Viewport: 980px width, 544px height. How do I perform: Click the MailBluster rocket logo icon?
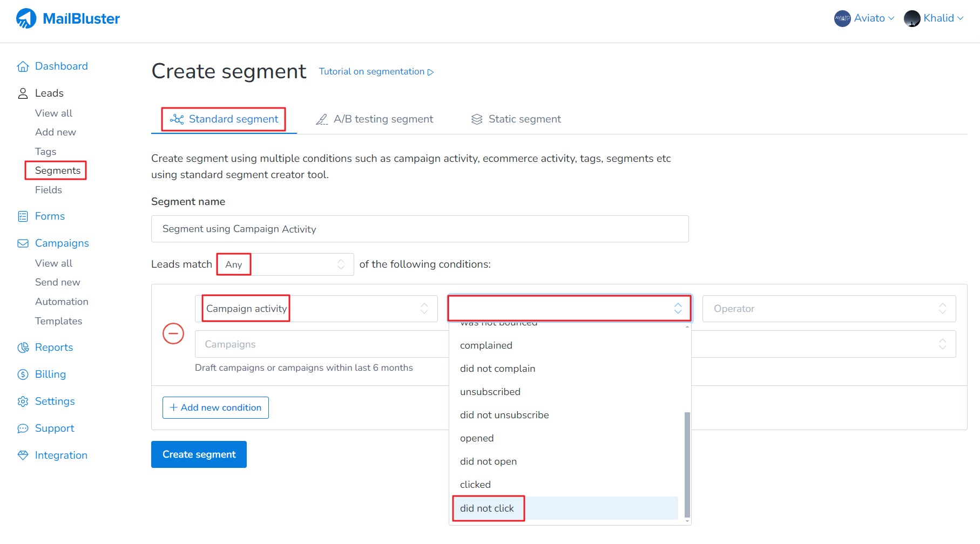[x=26, y=18]
